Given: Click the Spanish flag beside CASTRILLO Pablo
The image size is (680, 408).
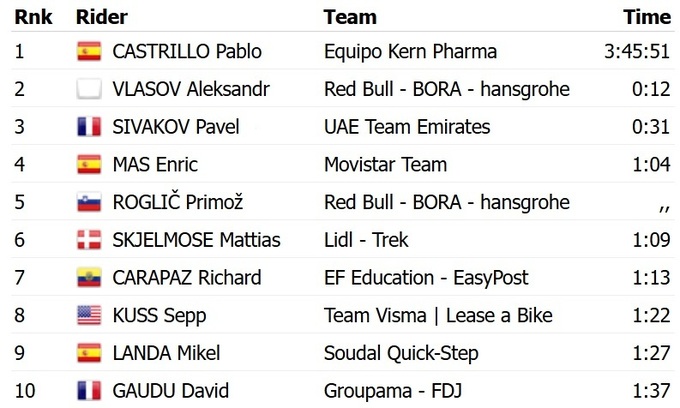Looking at the screenshot, I should click(x=89, y=52).
